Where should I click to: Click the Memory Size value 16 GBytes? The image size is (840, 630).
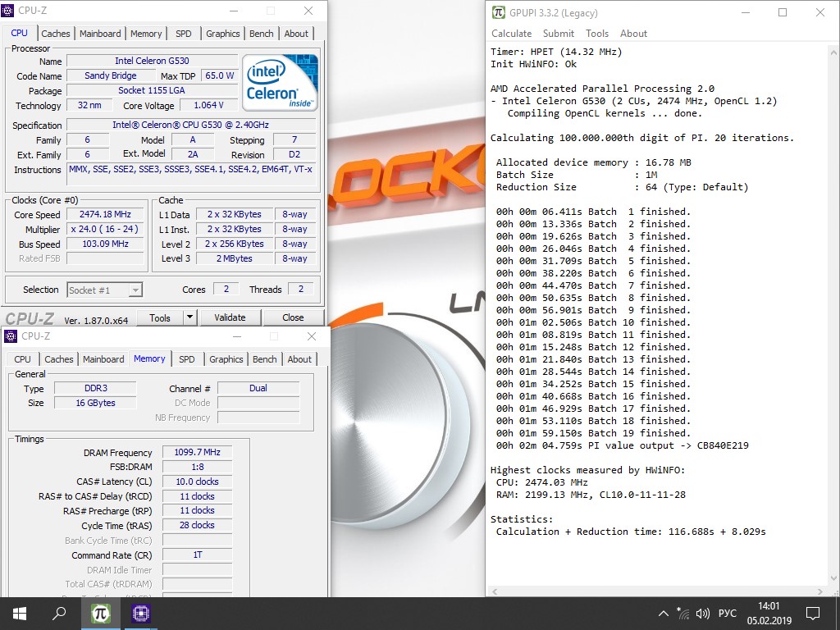(95, 403)
